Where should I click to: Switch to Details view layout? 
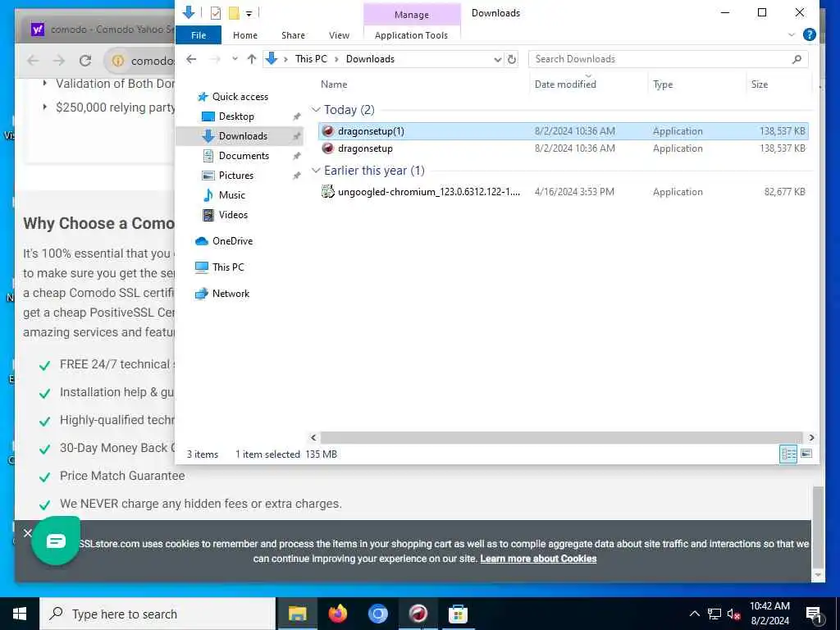click(788, 454)
